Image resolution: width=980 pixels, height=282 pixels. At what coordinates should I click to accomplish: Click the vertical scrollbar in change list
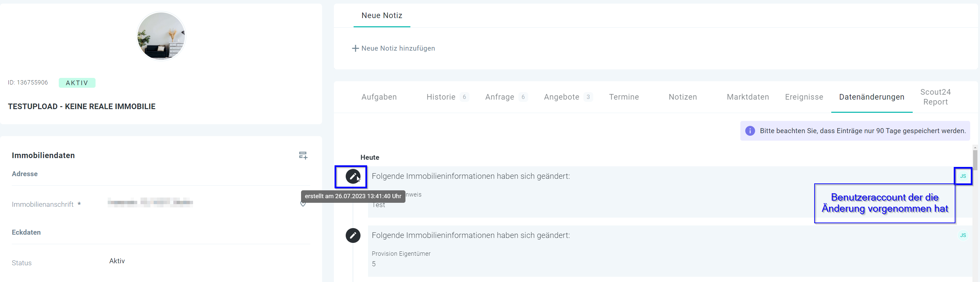tap(975, 160)
